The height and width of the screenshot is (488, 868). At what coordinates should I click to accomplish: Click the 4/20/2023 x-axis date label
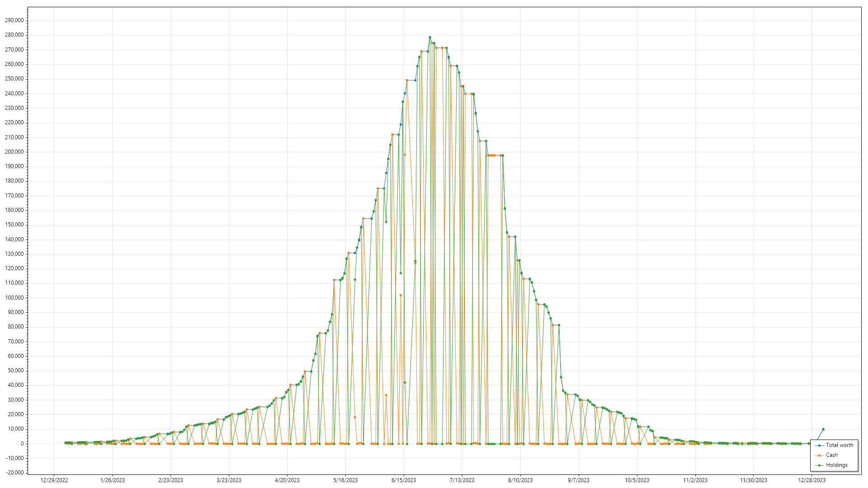(287, 480)
